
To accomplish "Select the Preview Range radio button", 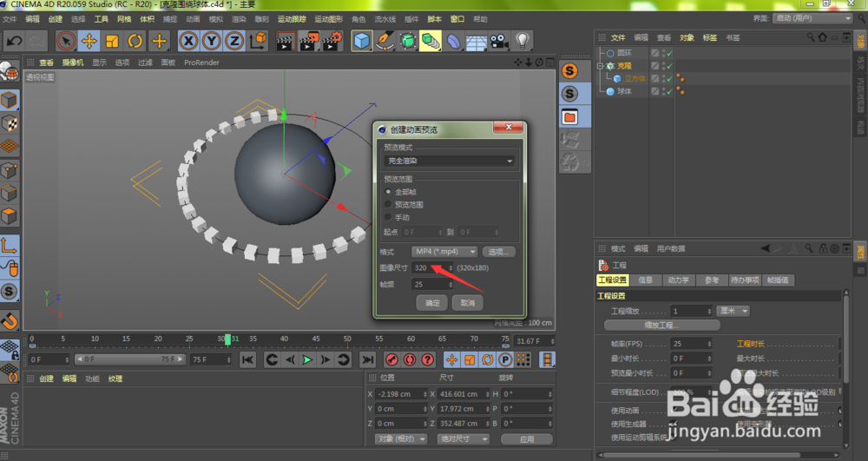I will (388, 205).
